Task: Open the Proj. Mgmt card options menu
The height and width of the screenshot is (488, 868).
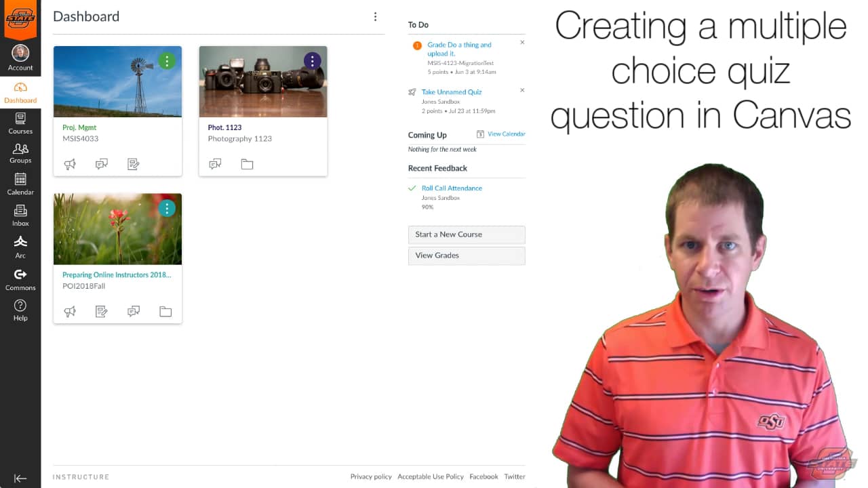Action: (x=167, y=61)
